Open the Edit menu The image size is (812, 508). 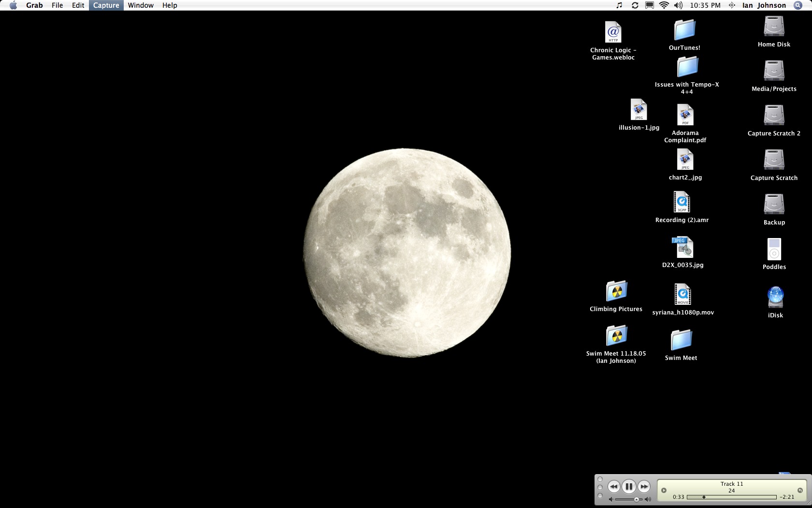point(78,5)
